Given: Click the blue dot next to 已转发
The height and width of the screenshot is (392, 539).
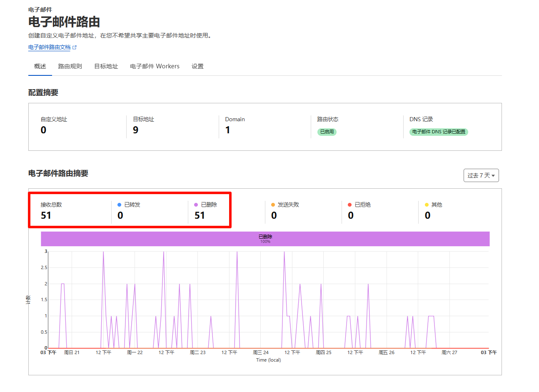Looking at the screenshot, I should pos(120,205).
